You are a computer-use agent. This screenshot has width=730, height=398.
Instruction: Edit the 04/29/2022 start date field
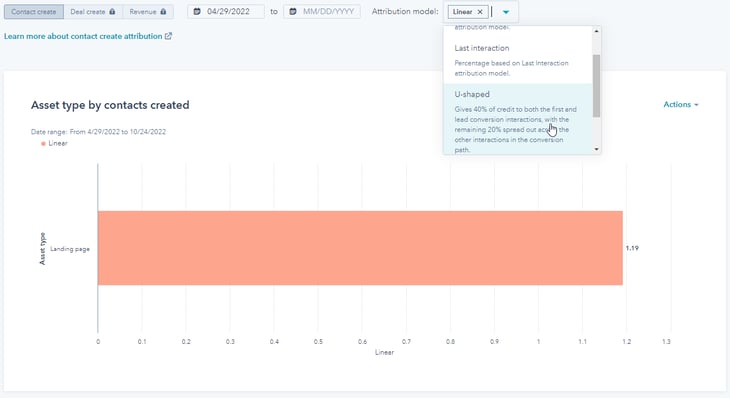click(226, 11)
